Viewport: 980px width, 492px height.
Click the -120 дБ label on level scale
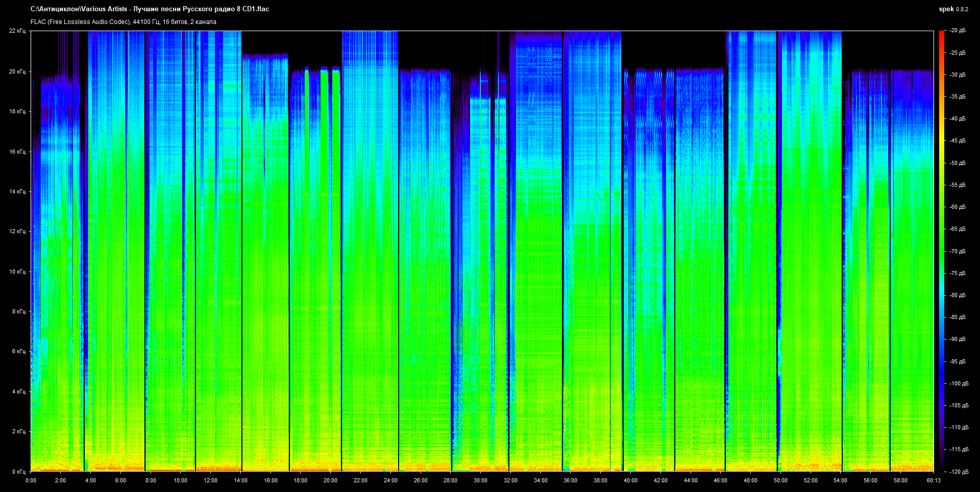click(959, 472)
